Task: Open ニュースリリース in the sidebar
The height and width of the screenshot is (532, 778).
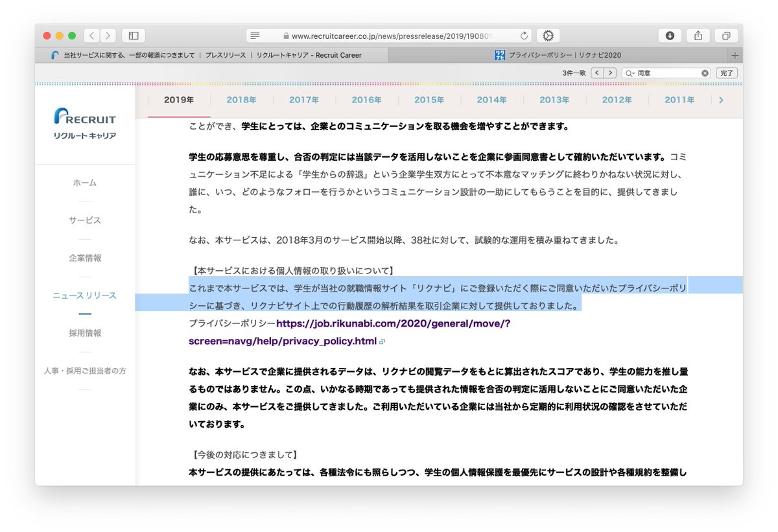Action: pos(85,295)
